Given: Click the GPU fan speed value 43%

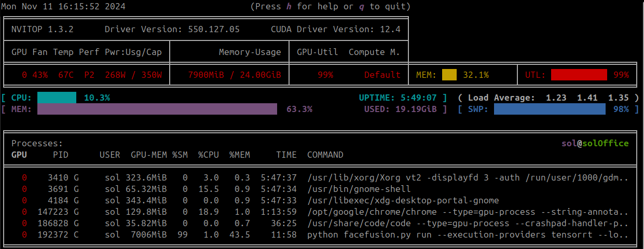Looking at the screenshot, I should 40,75.
